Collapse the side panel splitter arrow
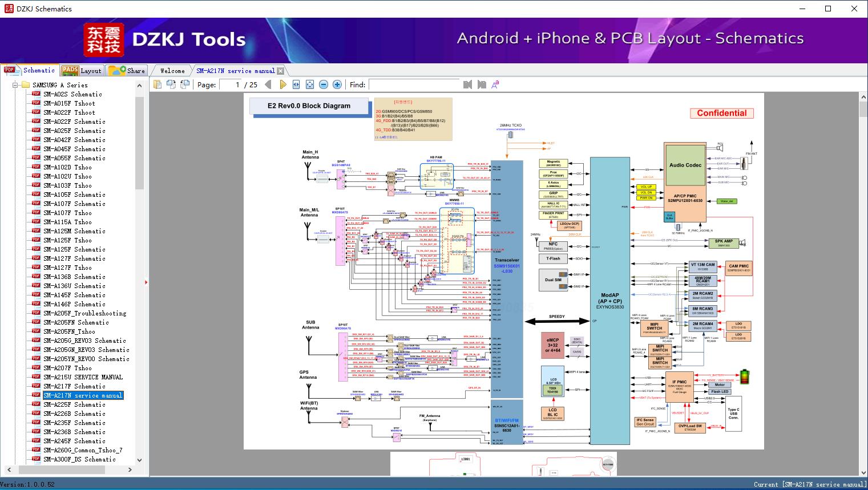This screenshot has width=868, height=490. click(x=146, y=282)
